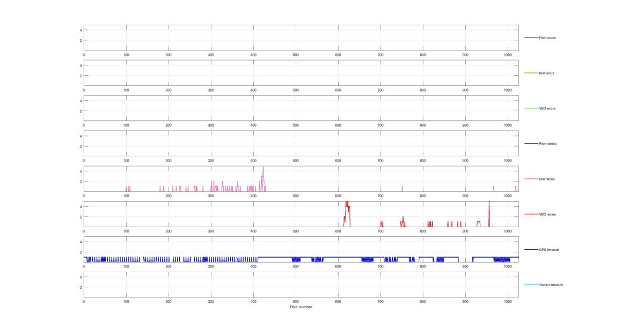This screenshot has width=644, height=334.
Task: Select the purple Pitch retries legend line
Action: 531,144
